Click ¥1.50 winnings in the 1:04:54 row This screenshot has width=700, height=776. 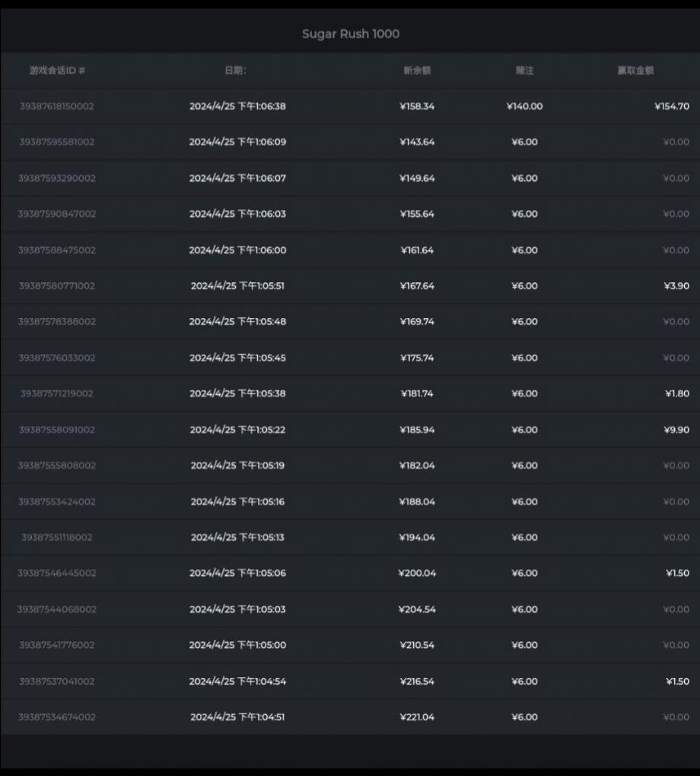tap(677, 681)
